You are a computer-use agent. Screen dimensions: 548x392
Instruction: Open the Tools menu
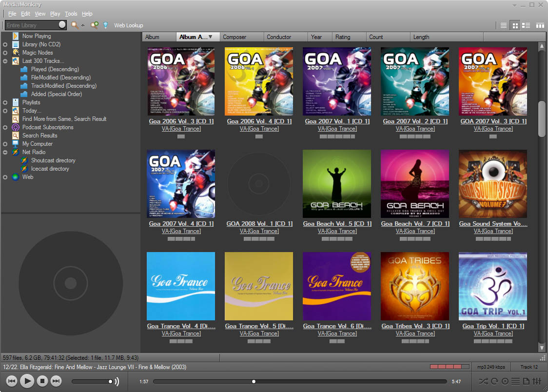coord(71,14)
